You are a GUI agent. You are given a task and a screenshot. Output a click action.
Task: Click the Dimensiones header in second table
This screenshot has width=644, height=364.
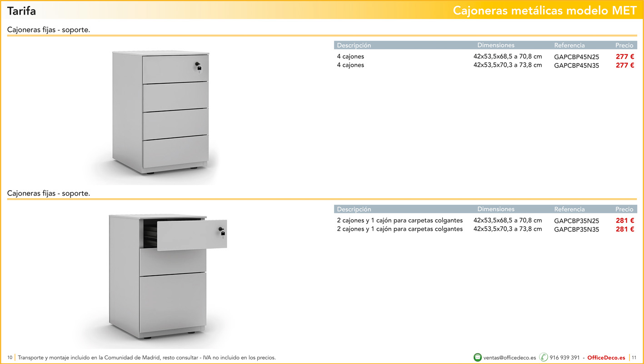[495, 209]
